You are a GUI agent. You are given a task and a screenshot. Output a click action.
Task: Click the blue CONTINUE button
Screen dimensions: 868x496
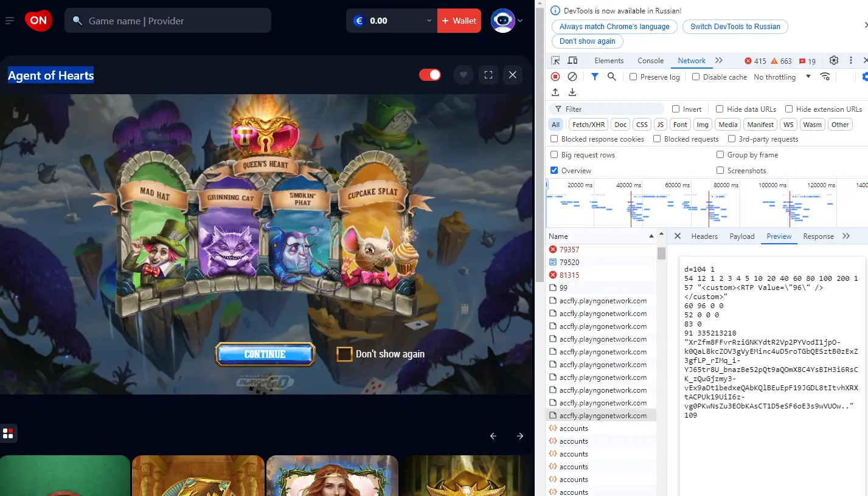click(265, 354)
